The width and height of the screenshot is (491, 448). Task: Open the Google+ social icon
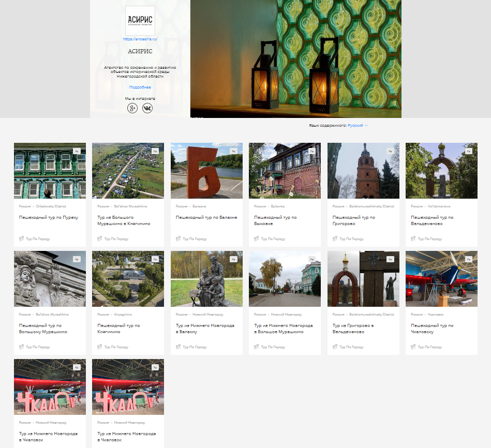132,108
